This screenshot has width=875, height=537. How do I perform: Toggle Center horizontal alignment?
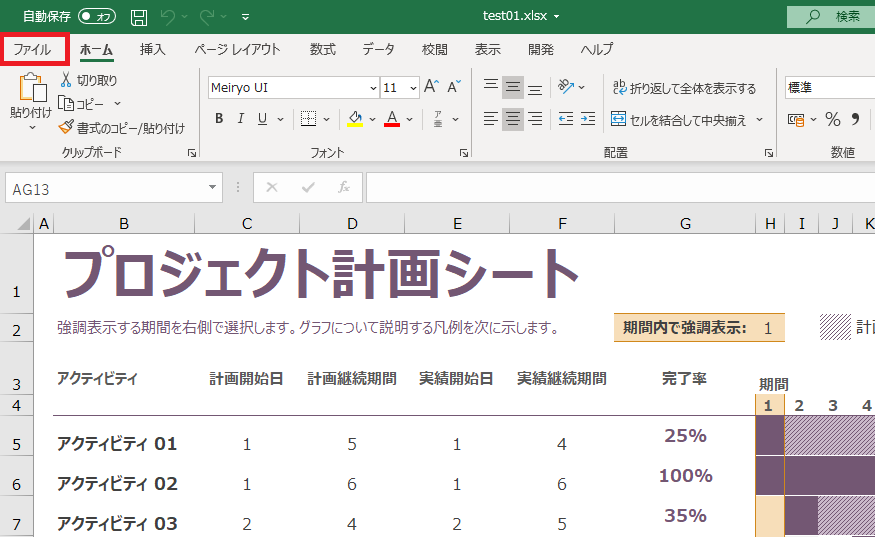click(512, 119)
